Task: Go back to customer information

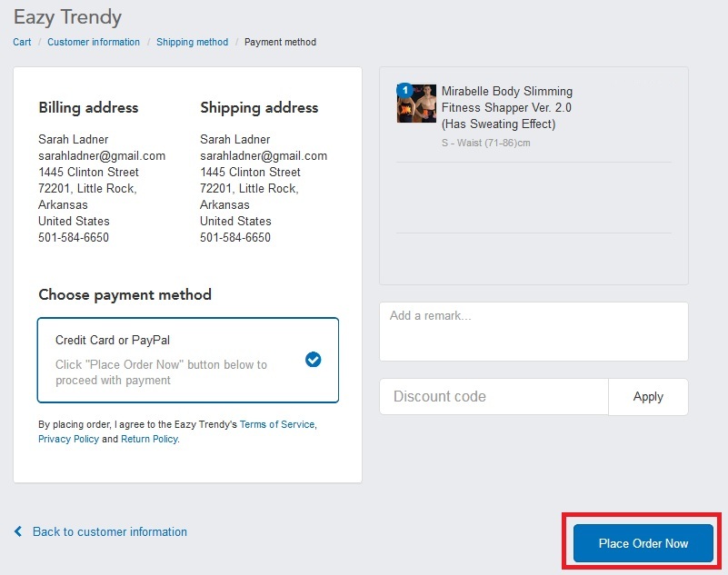Action: [110, 531]
